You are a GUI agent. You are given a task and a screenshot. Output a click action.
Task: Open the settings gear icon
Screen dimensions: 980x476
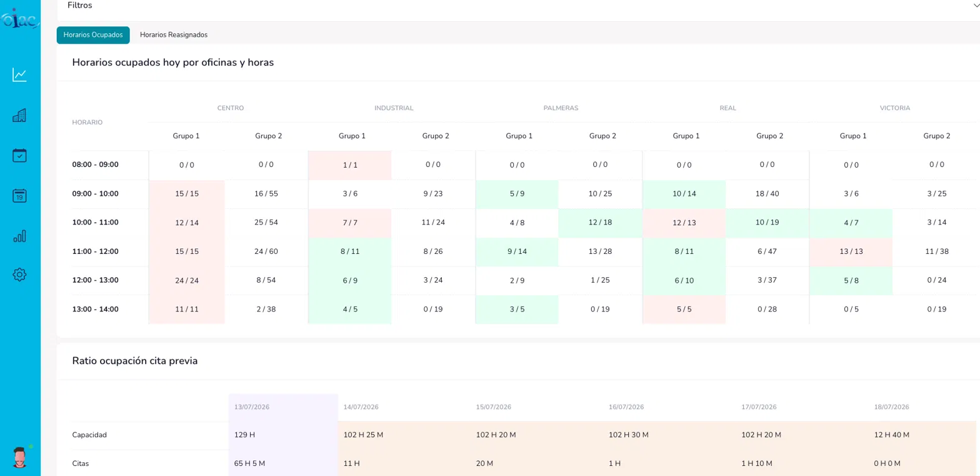19,275
